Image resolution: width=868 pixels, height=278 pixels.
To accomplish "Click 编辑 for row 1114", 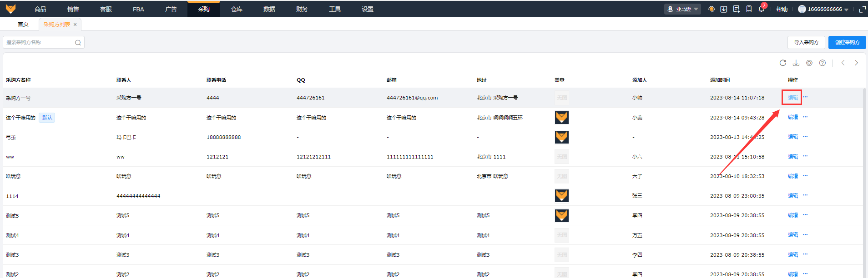I will tap(793, 195).
